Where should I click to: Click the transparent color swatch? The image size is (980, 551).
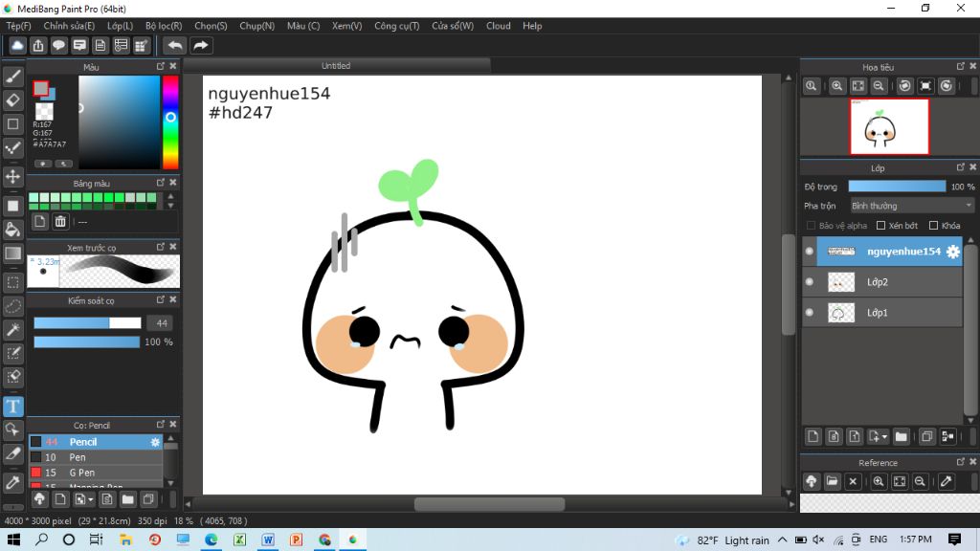(x=44, y=111)
